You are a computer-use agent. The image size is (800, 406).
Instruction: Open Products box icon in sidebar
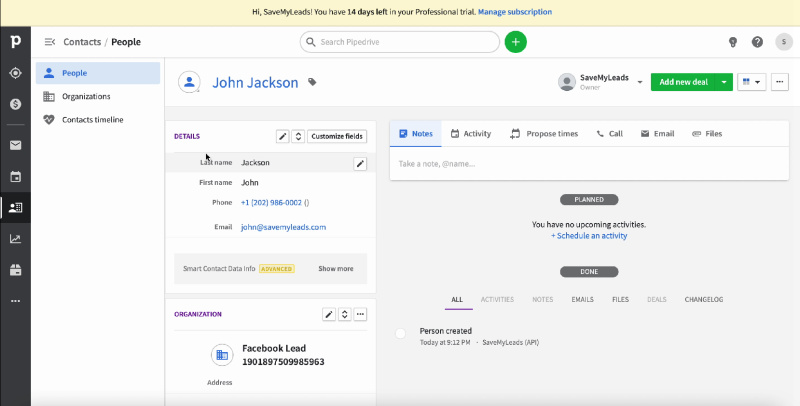point(15,270)
